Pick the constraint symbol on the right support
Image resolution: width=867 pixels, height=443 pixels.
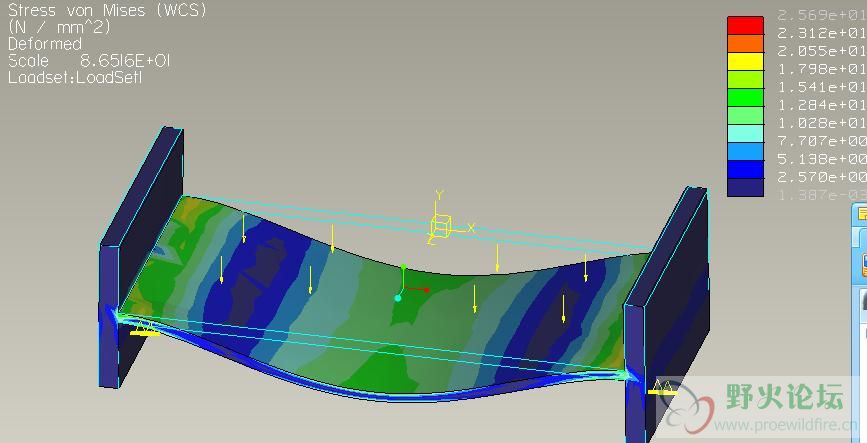(663, 387)
